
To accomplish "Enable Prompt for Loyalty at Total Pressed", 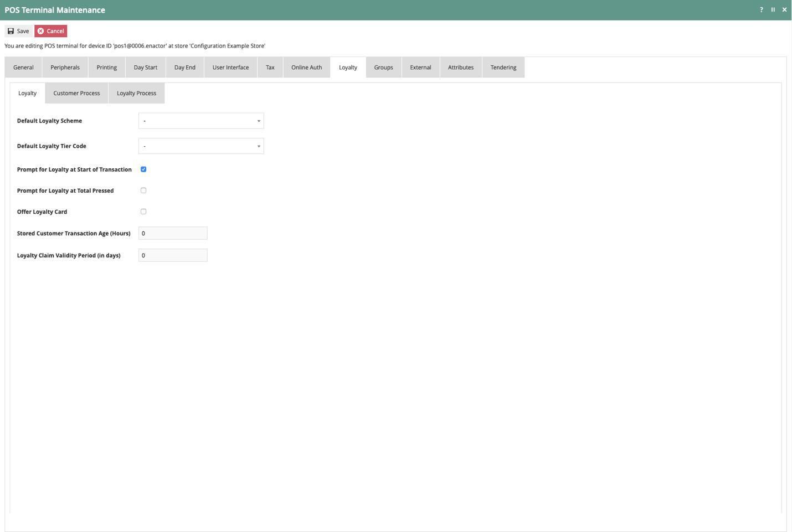I will [143, 190].
